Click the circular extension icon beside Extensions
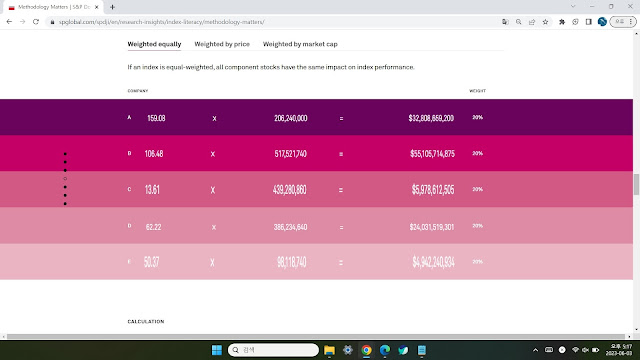 [x=575, y=22]
